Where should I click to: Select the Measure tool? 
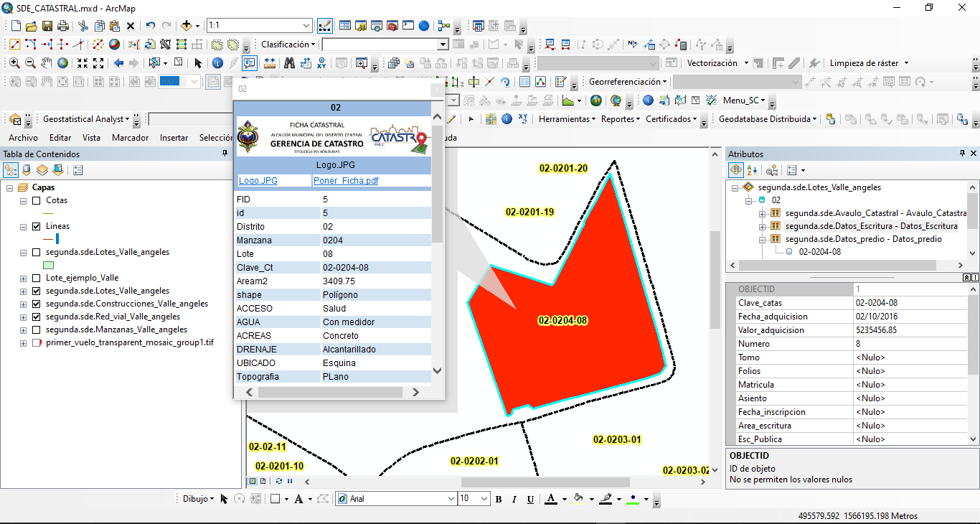(270, 63)
